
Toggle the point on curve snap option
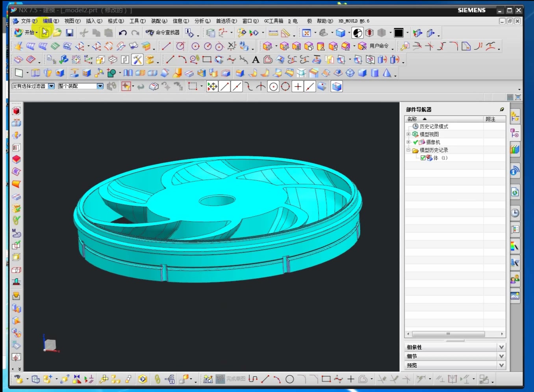click(310, 86)
